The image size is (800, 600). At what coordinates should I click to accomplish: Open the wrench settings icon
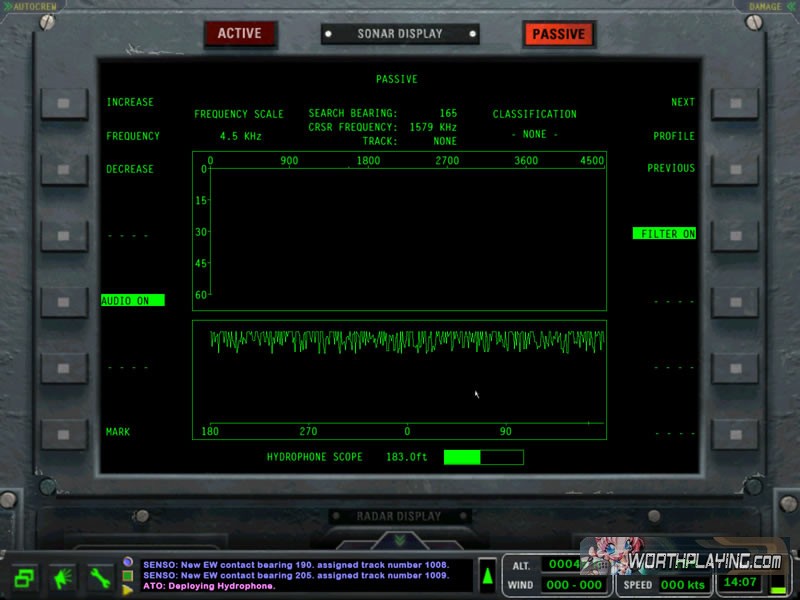pos(98,577)
